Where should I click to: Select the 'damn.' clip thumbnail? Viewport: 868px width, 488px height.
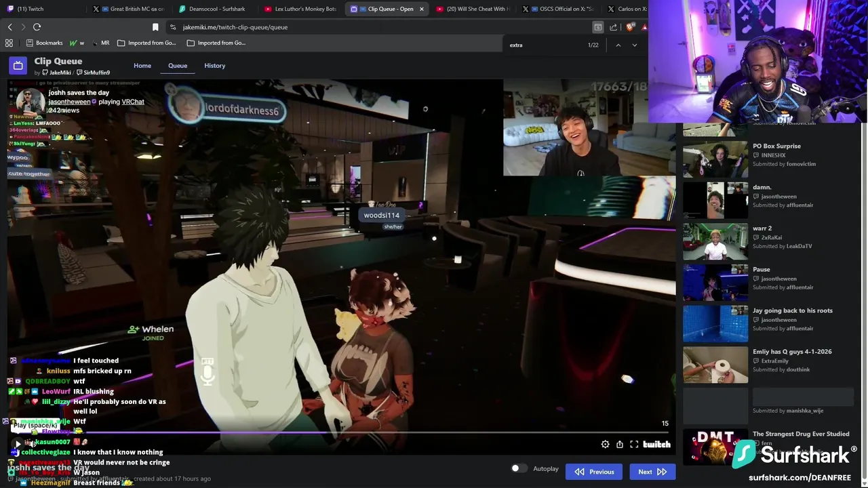(x=715, y=200)
